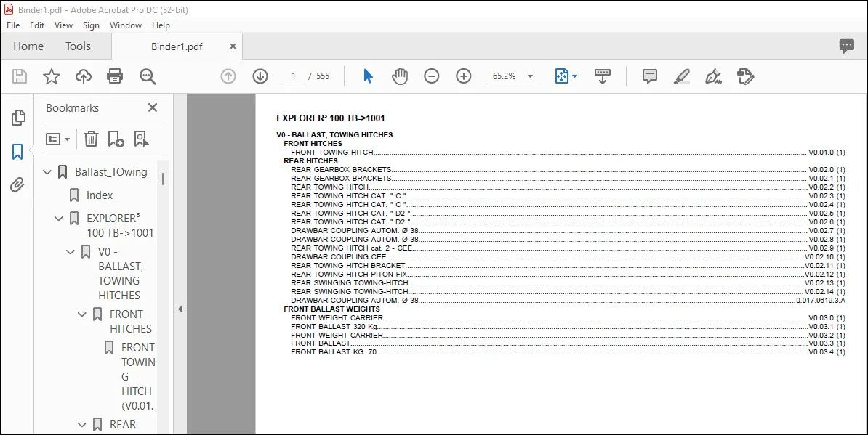
Task: Open the Window menu
Action: click(126, 25)
